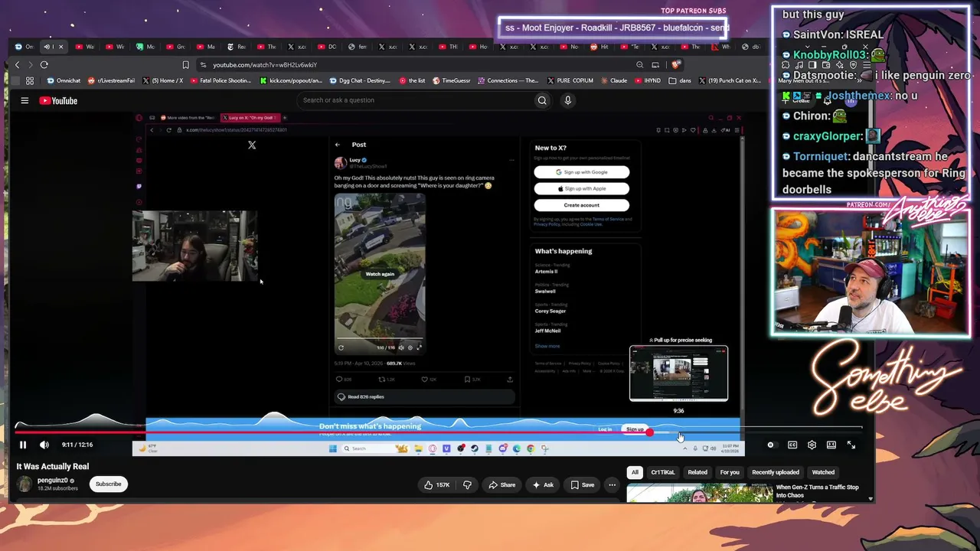
Task: Select the Watched filter chip
Action: pyautogui.click(x=823, y=472)
